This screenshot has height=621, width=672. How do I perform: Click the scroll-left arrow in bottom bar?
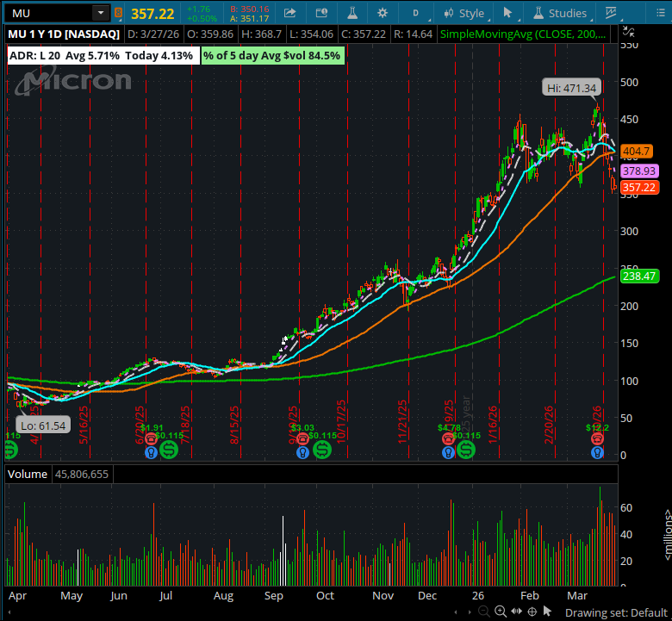(x=456, y=612)
